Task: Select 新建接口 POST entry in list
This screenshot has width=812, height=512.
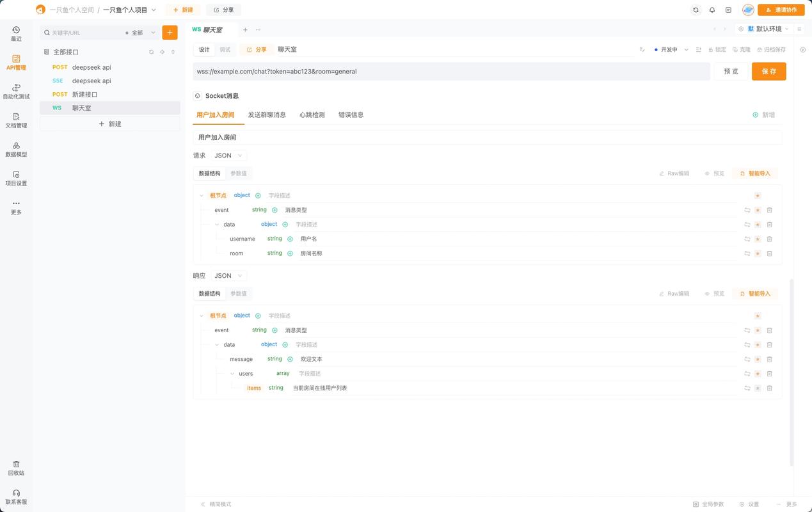Action: 110,95
